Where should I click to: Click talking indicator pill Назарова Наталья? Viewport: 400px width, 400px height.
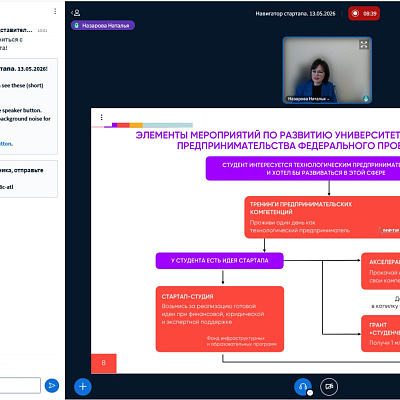pyautogui.click(x=103, y=25)
